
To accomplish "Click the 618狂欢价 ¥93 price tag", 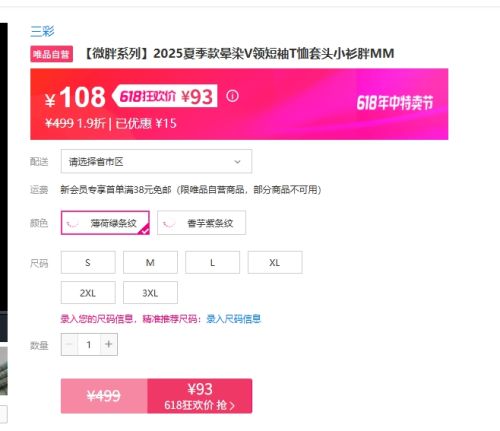I will point(165,96).
